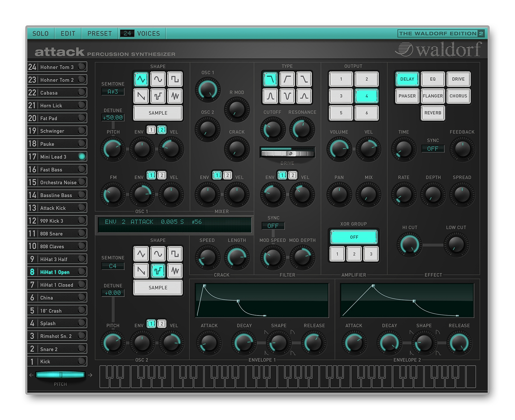Select OSC 1 pitch envelope 2
The width and height of the screenshot is (515, 420).
(162, 130)
